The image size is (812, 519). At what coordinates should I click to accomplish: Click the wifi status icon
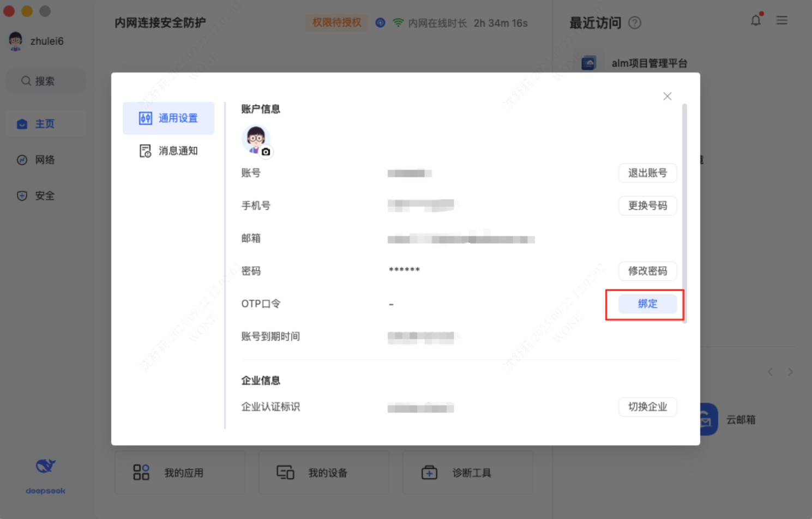click(x=398, y=23)
